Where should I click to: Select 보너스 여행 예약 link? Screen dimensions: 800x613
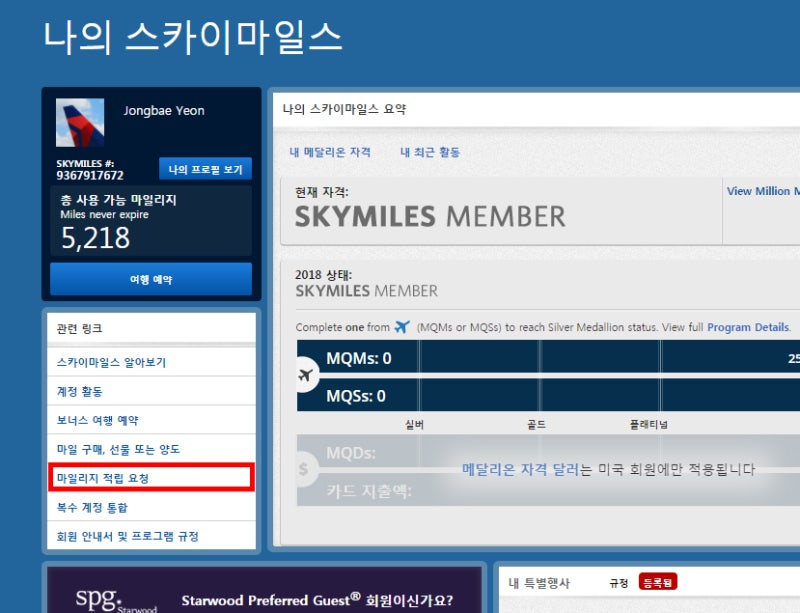pos(97,421)
